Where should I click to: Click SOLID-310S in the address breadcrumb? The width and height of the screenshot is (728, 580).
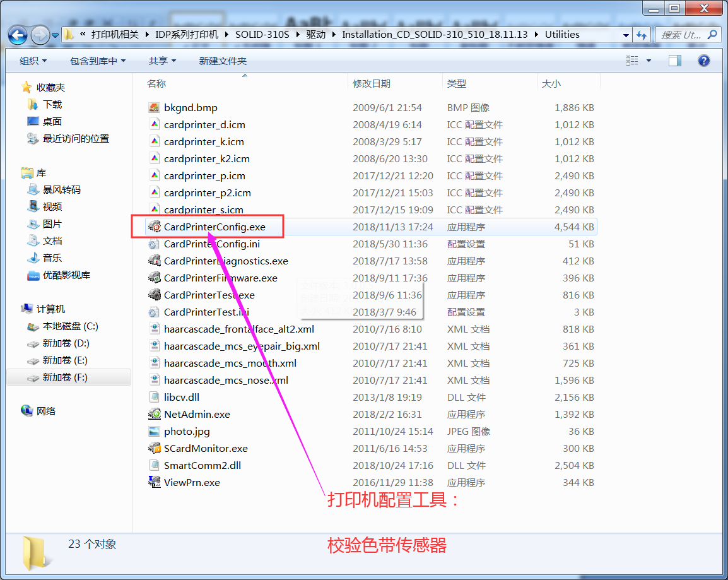[x=262, y=35]
